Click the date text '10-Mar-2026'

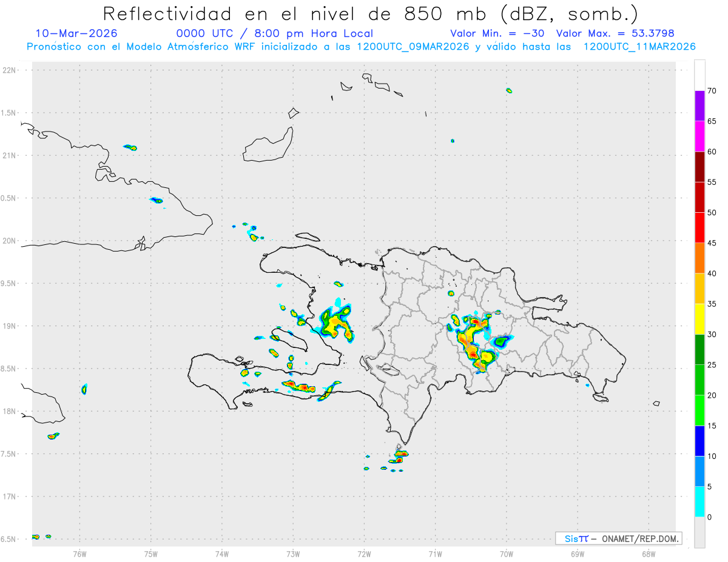tap(76, 33)
